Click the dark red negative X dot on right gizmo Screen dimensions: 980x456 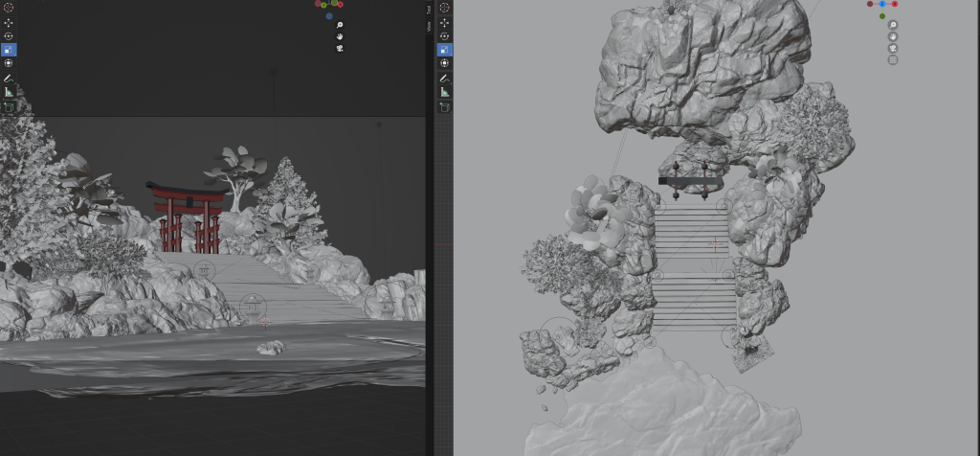[x=870, y=4]
